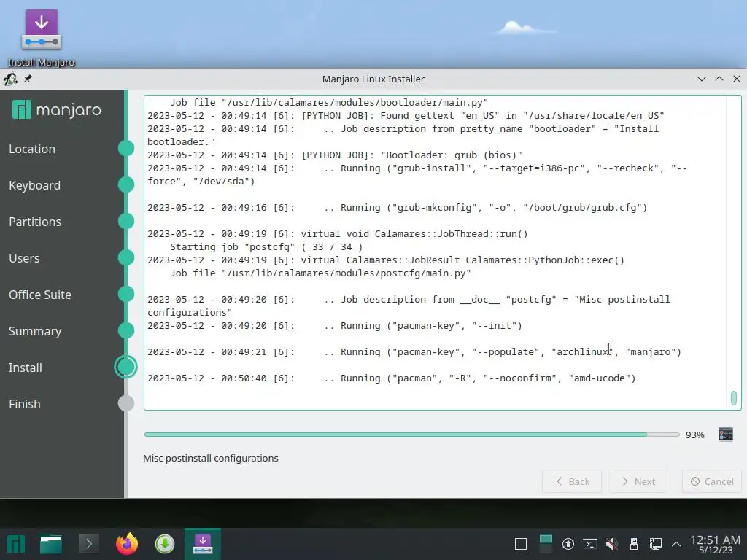Viewport: 747px width, 560px height.
Task: Click the 93% progress label
Action: coord(694,435)
